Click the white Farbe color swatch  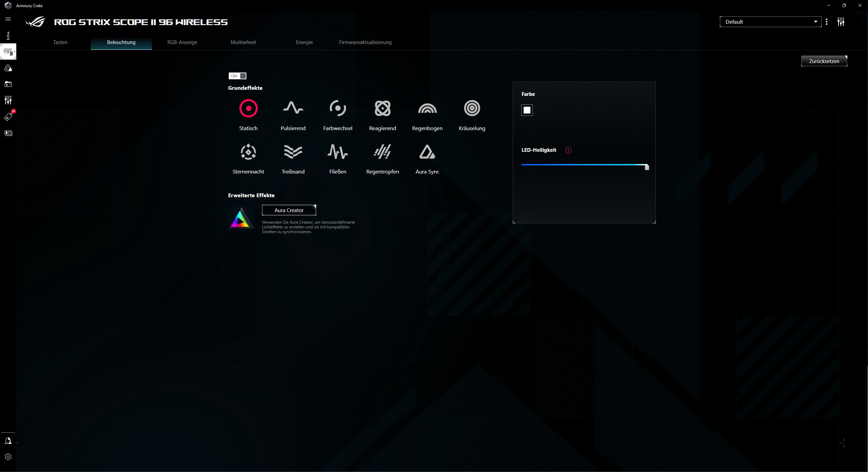click(527, 110)
